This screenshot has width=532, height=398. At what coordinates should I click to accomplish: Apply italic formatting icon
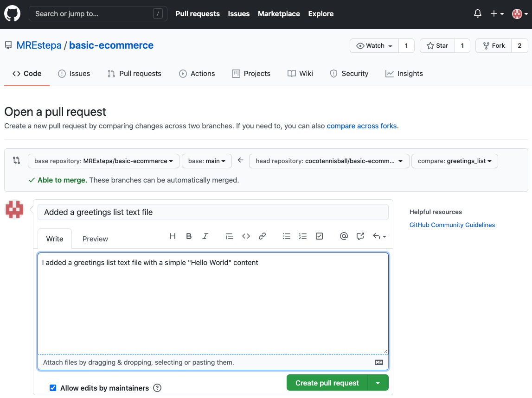(205, 236)
